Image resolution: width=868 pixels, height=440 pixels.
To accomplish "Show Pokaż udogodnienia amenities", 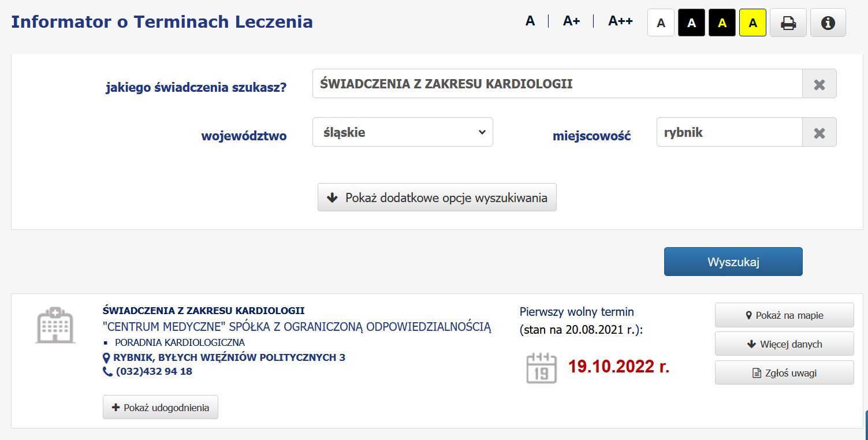I will tap(161, 408).
